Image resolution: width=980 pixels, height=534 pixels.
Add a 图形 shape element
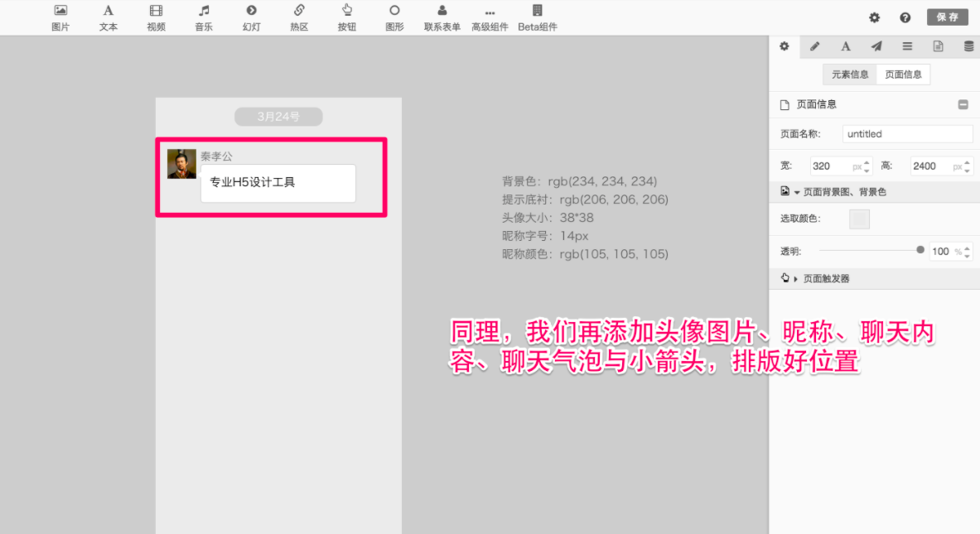pos(394,17)
